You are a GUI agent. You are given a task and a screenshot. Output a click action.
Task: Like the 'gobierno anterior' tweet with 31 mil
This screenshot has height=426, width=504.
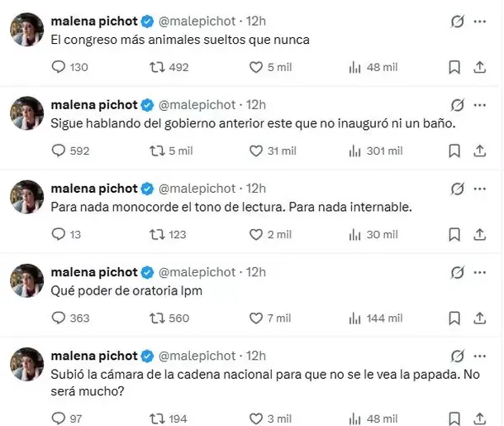pos(255,151)
